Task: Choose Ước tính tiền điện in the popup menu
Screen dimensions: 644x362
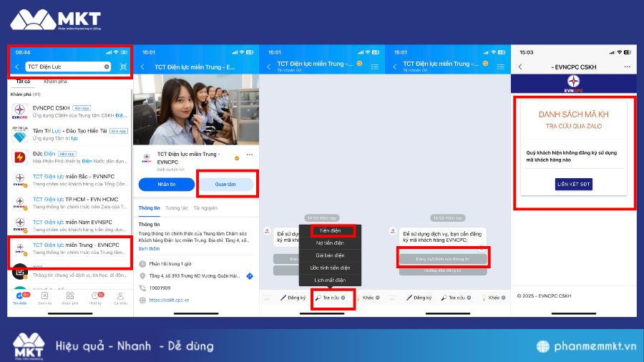Action: point(330,268)
